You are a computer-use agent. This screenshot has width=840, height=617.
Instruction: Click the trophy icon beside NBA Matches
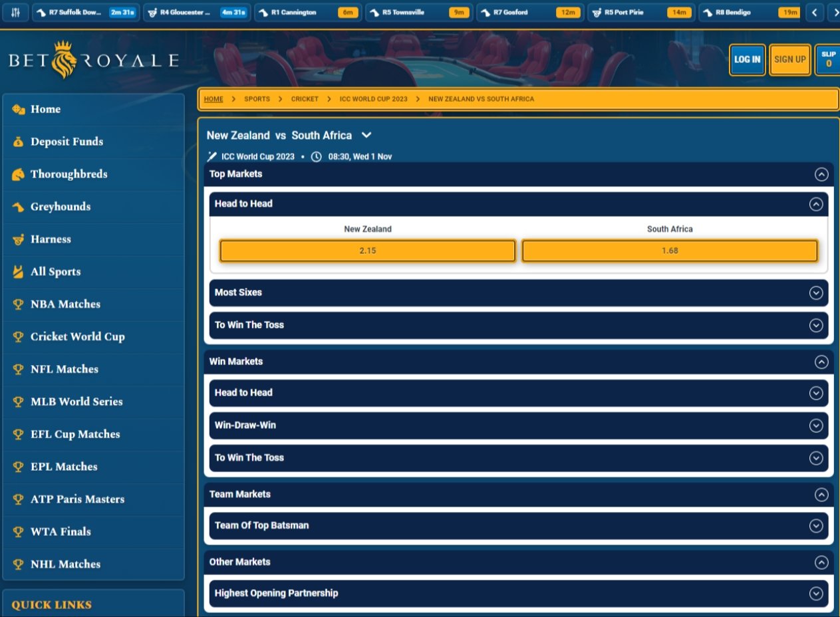click(19, 305)
